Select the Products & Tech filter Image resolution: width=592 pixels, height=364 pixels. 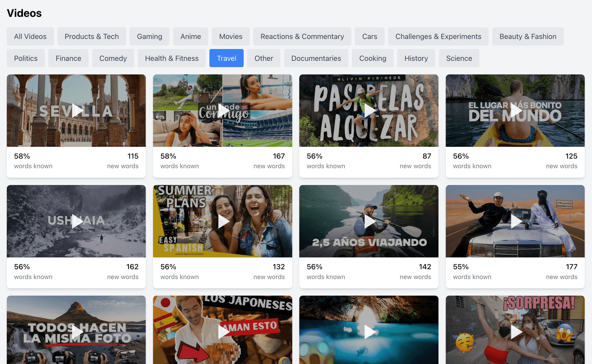92,36
